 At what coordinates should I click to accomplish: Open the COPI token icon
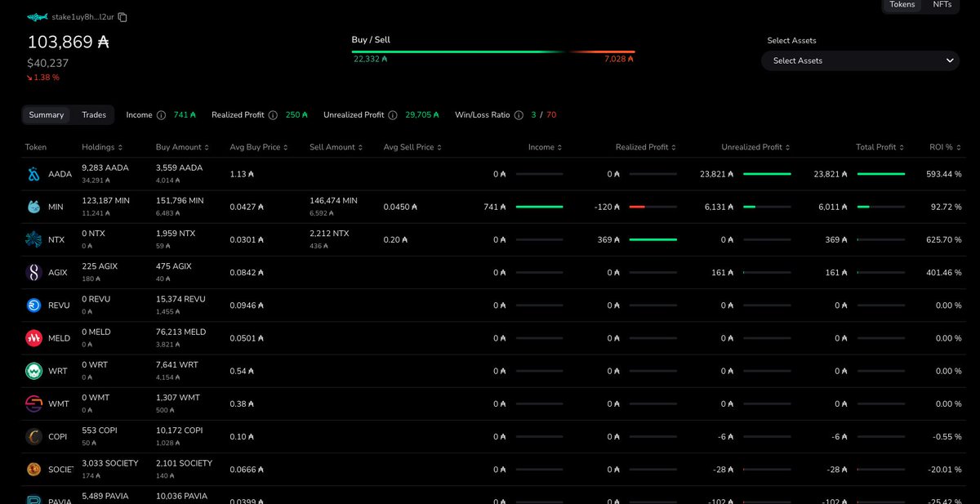tap(33, 437)
